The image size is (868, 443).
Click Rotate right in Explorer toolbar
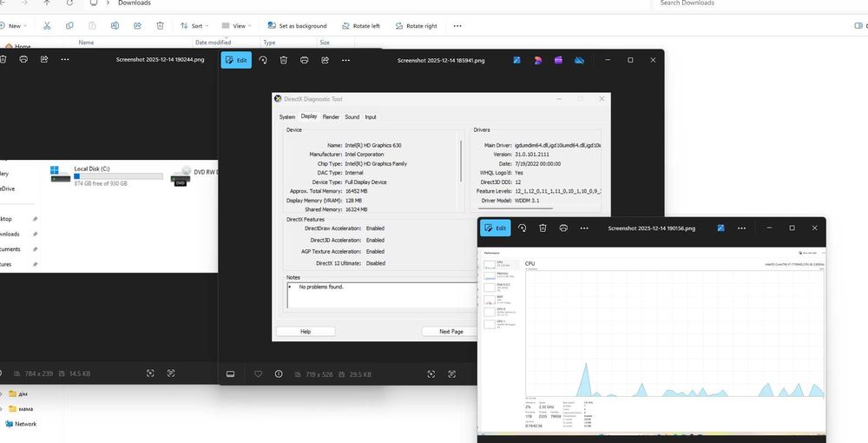tap(417, 25)
